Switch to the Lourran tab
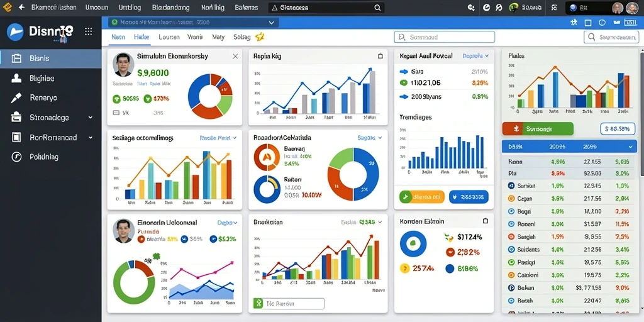 coord(169,37)
